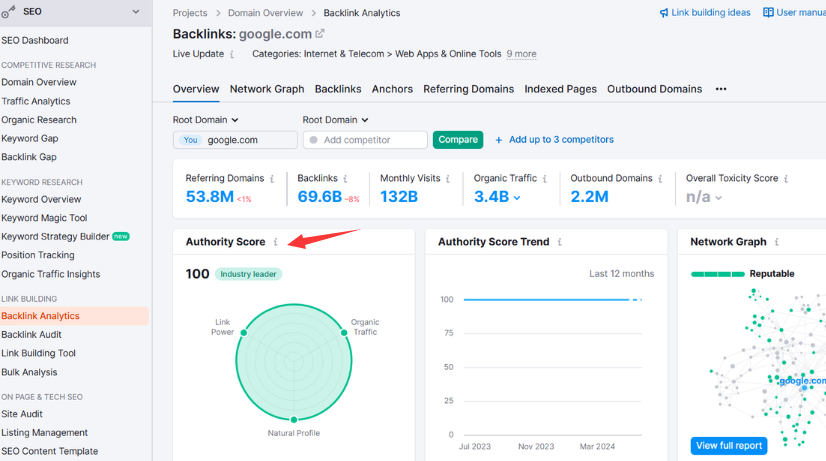
Task: Collapse the SEO sidebar section
Action: tap(136, 12)
